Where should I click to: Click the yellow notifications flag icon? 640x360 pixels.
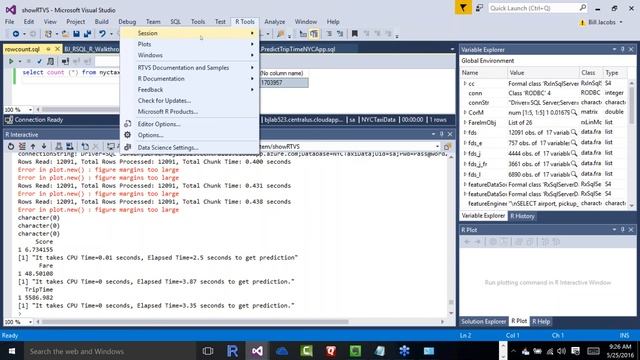[x=463, y=8]
